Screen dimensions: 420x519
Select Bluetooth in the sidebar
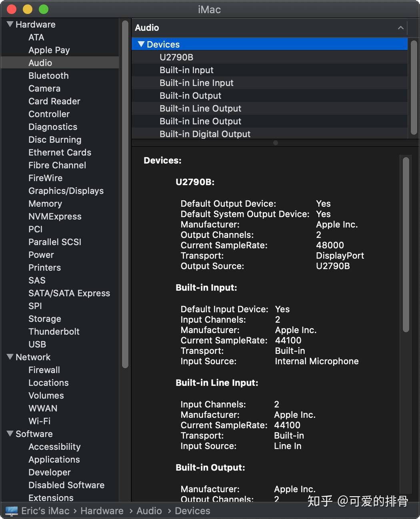coord(48,76)
